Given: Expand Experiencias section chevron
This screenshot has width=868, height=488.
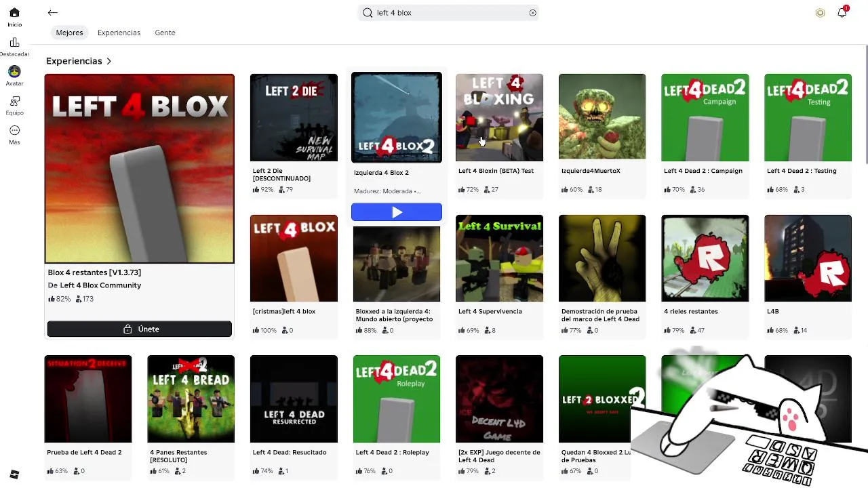Looking at the screenshot, I should tap(108, 61).
